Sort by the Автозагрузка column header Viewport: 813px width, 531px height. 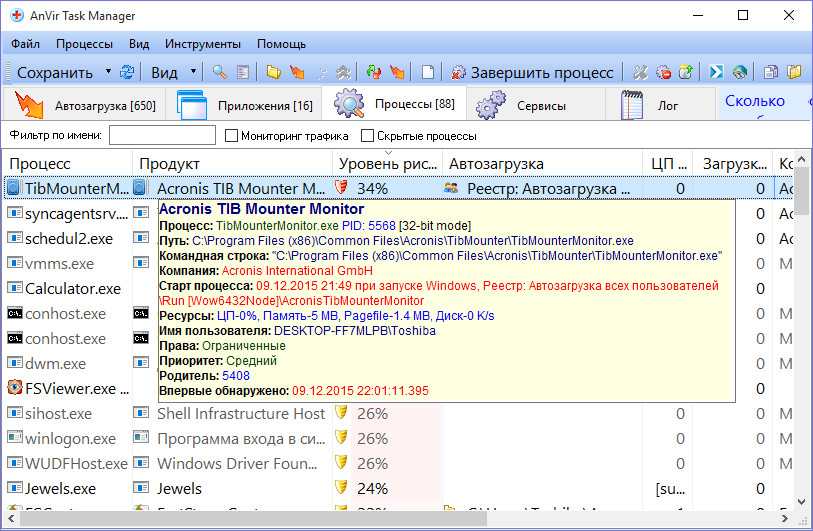point(542,164)
